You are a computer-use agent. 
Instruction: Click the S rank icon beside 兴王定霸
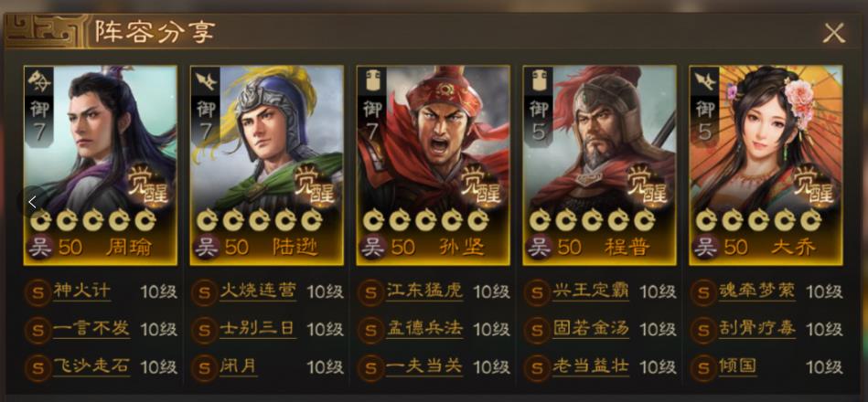(x=538, y=292)
